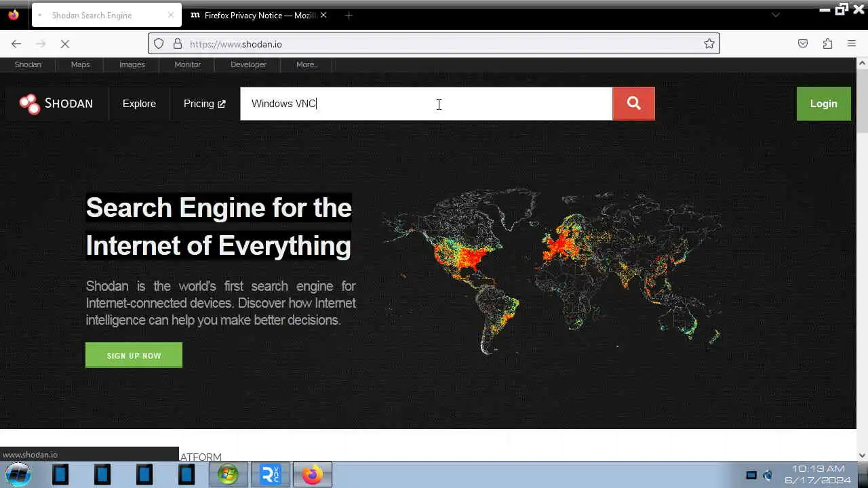868x488 pixels.
Task: Click the world map image
Action: click(553, 271)
